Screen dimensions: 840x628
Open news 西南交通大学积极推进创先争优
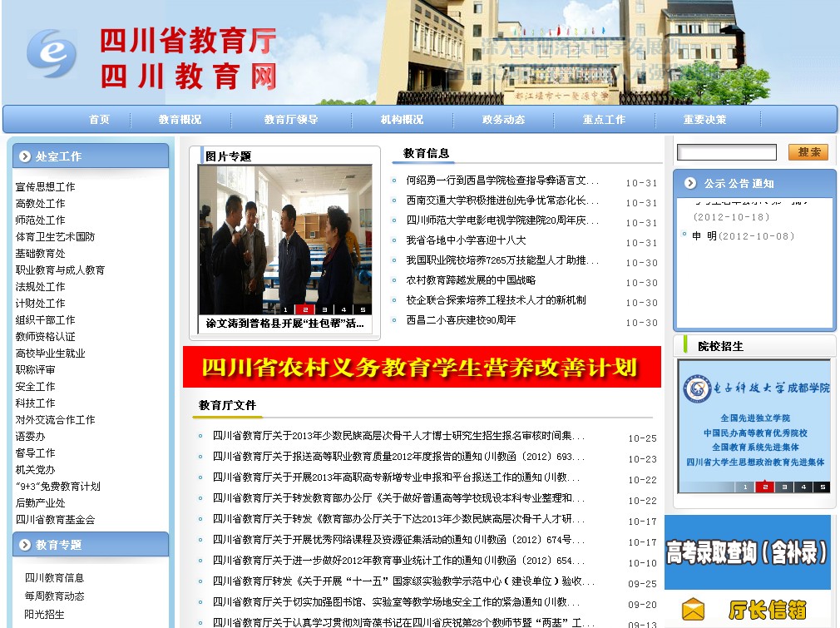pos(502,200)
